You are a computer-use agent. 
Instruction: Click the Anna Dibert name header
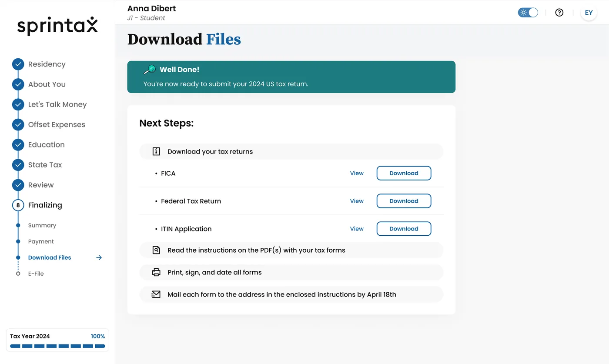click(152, 8)
